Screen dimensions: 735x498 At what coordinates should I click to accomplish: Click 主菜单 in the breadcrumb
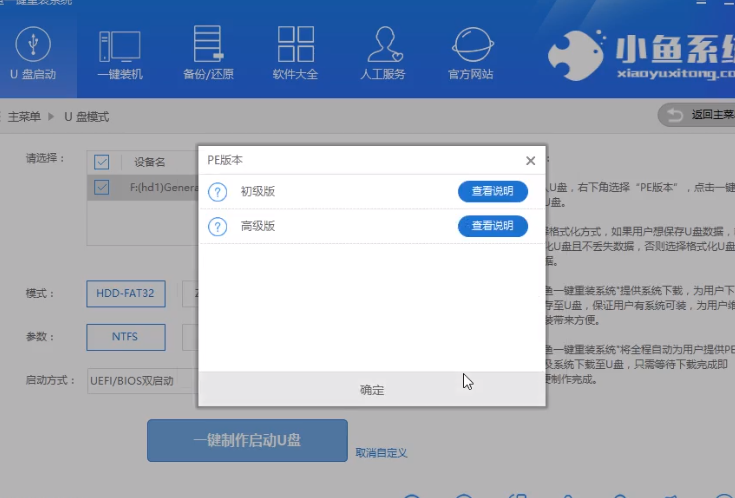[24, 117]
